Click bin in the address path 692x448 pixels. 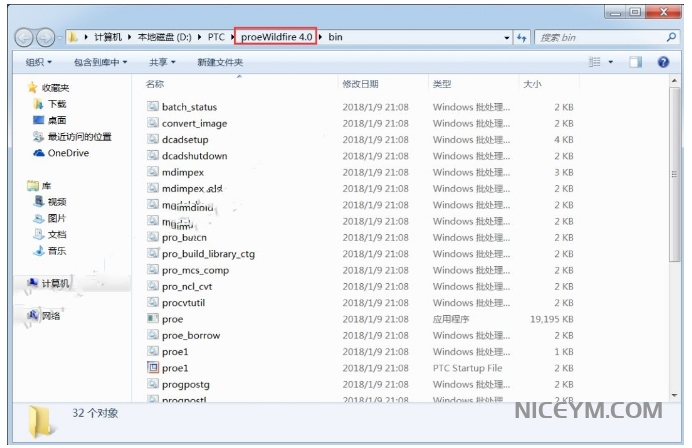pos(335,37)
